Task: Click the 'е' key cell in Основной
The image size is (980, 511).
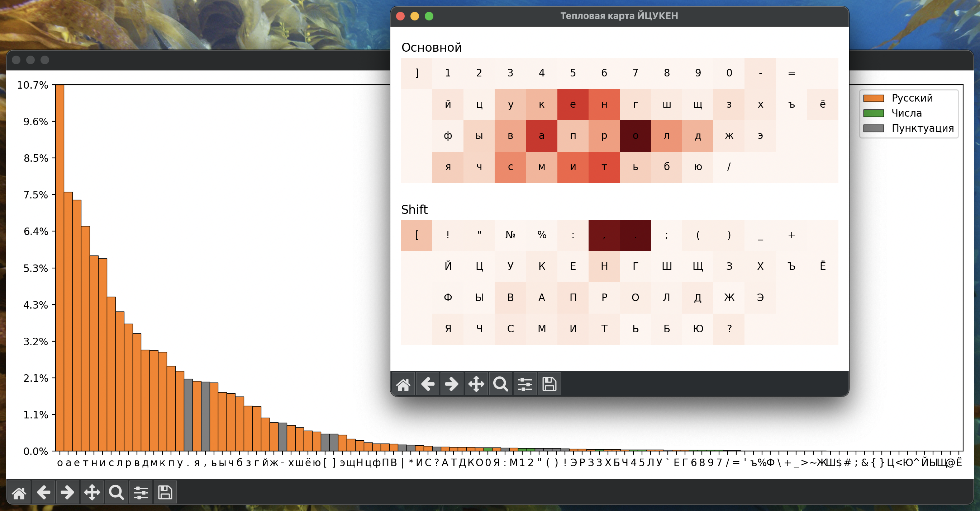Action: coord(572,105)
